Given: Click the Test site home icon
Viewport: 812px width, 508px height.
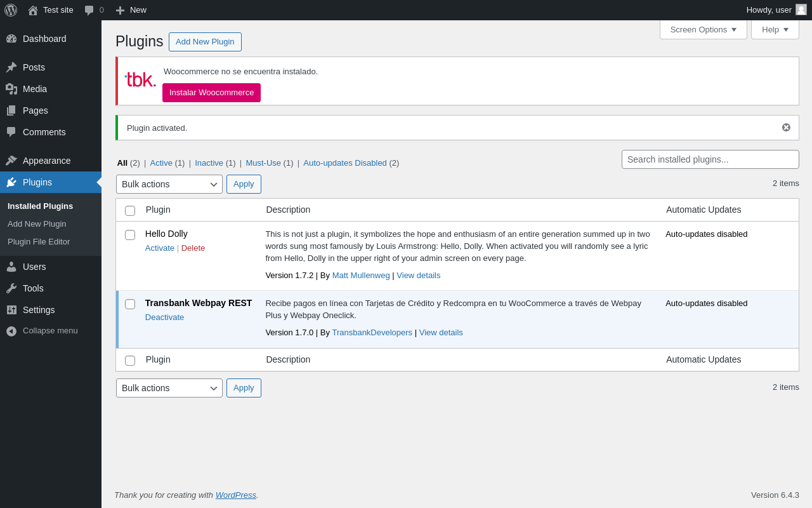Looking at the screenshot, I should pyautogui.click(x=33, y=10).
